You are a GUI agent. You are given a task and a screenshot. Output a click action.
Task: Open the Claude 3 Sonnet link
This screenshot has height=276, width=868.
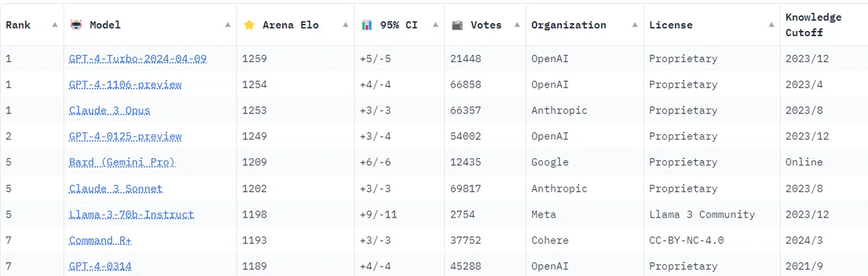[116, 189]
